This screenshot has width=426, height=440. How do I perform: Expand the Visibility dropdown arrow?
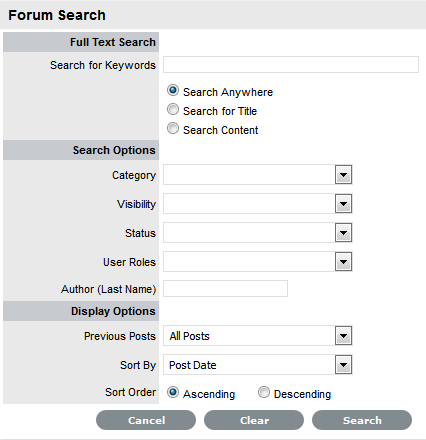343,204
